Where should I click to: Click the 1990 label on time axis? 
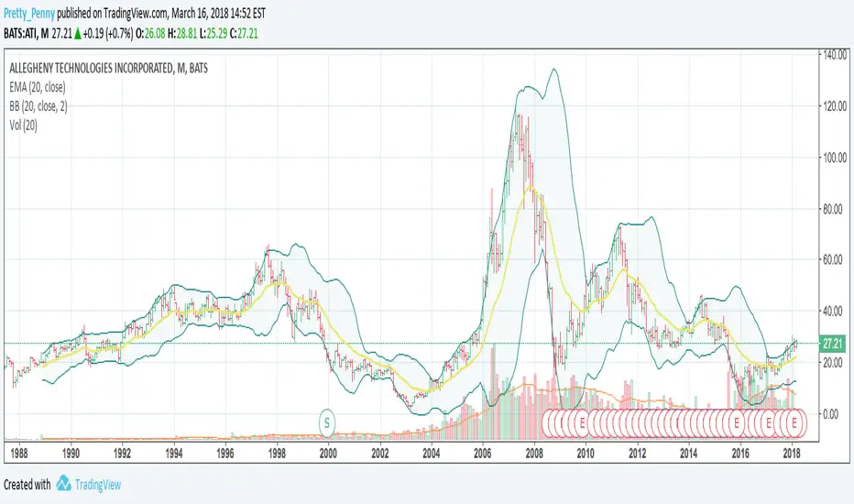click(71, 454)
